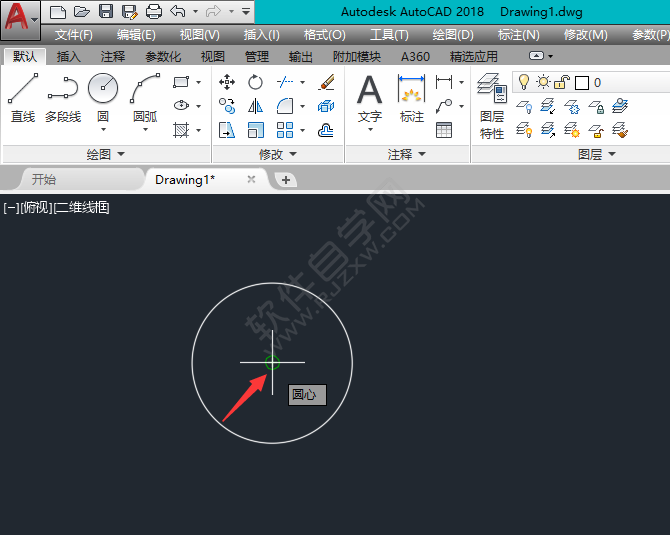Screen dimensions: 670x535
Task: Activate the Fillet tool
Action: (285, 106)
